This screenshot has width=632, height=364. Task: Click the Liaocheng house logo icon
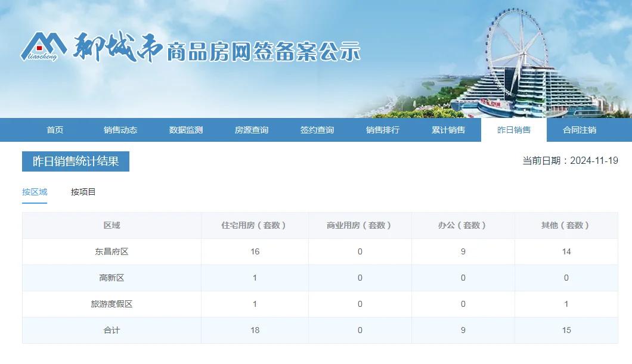point(44,47)
